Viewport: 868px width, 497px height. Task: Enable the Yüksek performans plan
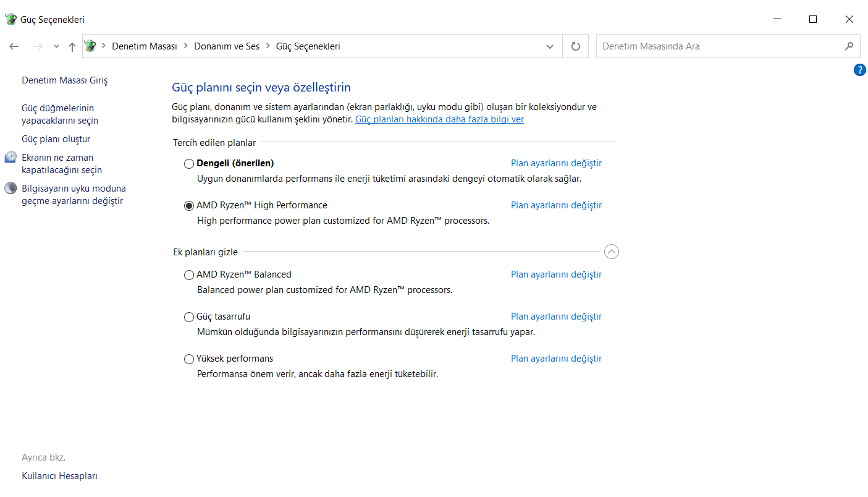pyautogui.click(x=189, y=359)
